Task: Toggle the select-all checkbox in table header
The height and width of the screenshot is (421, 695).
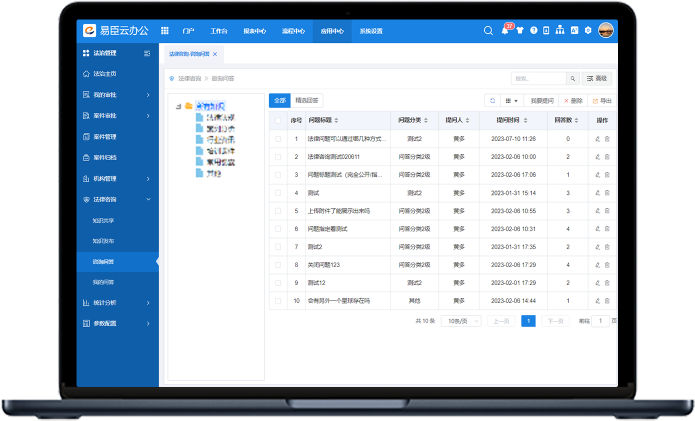Action: [278, 120]
